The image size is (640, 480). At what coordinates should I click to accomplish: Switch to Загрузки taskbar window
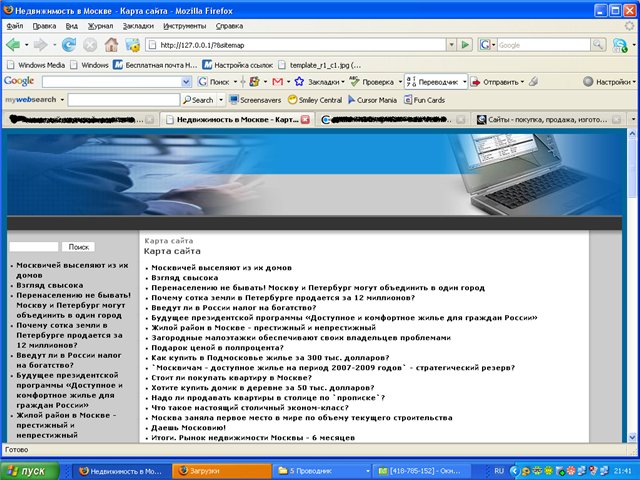[222, 471]
